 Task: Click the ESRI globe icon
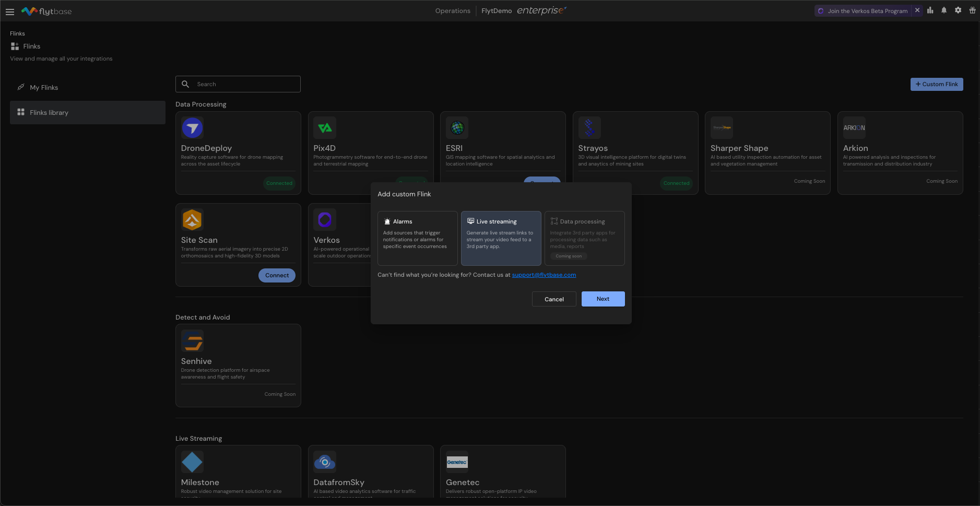pyautogui.click(x=457, y=128)
